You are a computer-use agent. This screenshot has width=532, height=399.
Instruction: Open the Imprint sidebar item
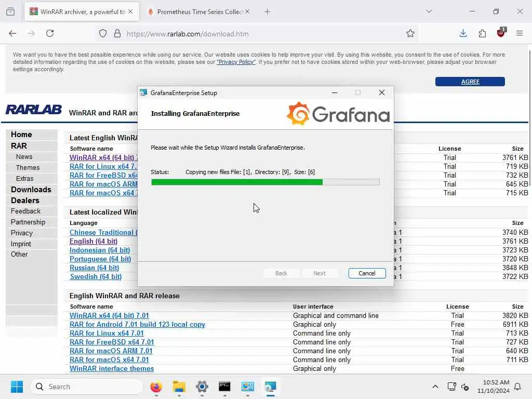pyautogui.click(x=21, y=244)
